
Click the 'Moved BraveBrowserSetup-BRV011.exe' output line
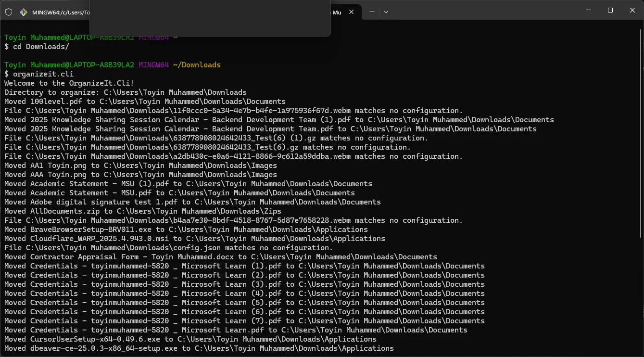[186, 229]
